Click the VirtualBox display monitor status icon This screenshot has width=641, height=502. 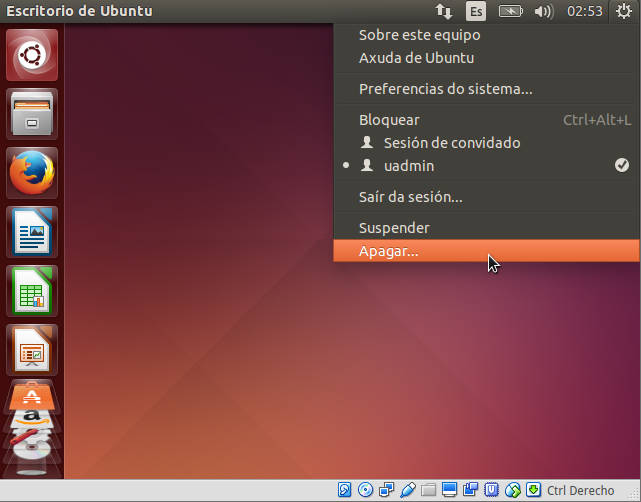449,489
